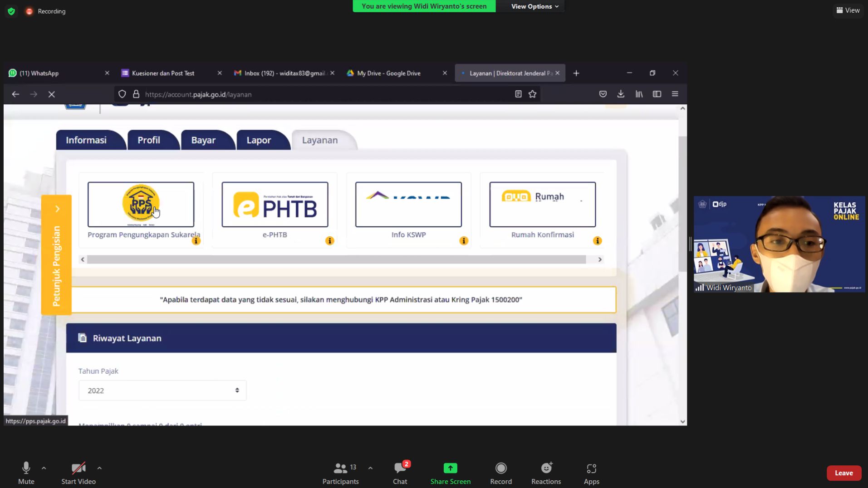Screen dimensions: 868x488
Task: Click the info icon under Info KSWP
Action: point(463,241)
